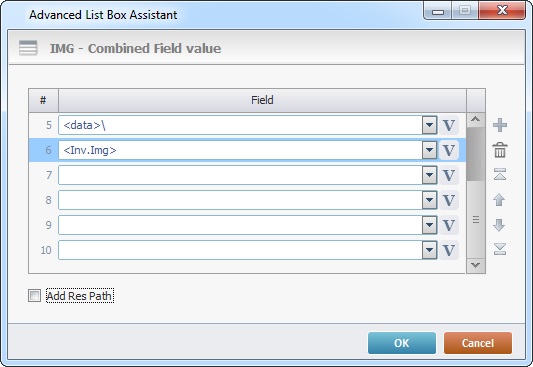
Task: Click the V icon on row 5
Action: click(x=449, y=125)
